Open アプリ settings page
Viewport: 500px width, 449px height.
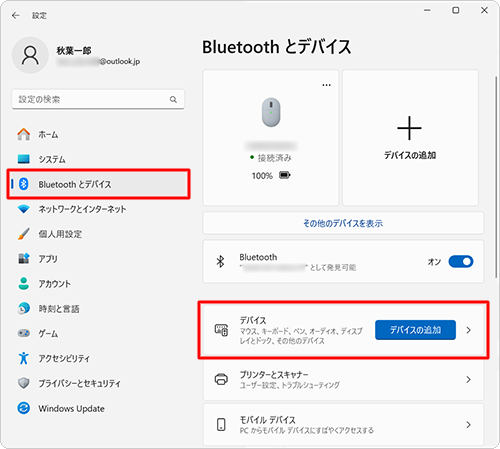tap(98, 258)
